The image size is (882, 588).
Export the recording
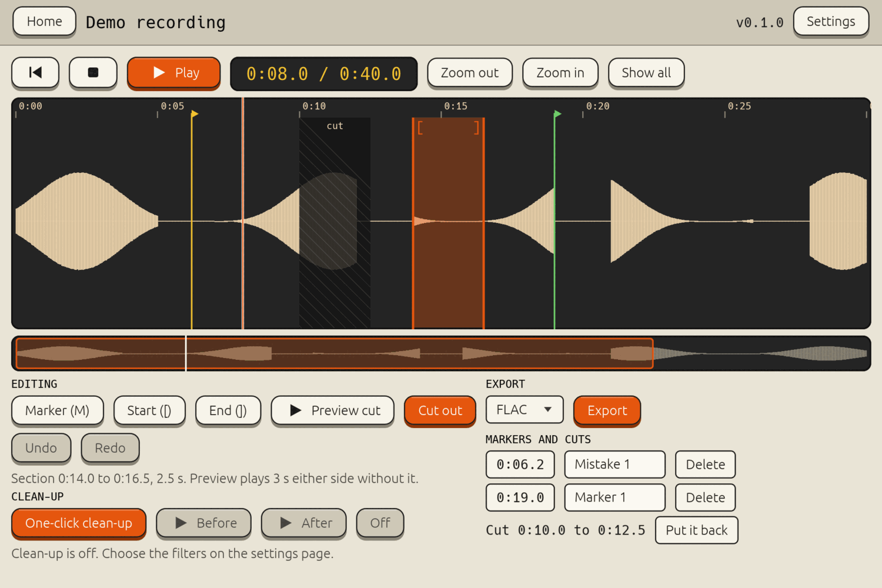(607, 410)
